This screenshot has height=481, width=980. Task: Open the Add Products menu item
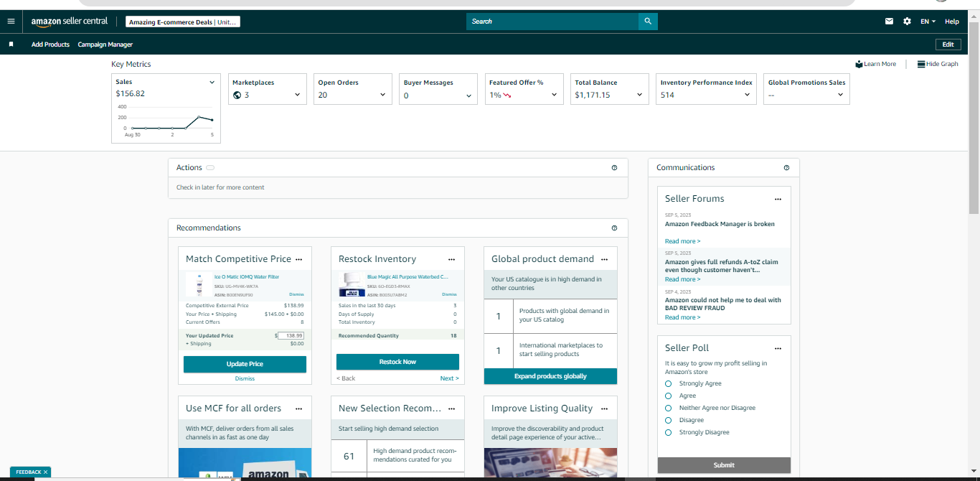[x=50, y=45]
